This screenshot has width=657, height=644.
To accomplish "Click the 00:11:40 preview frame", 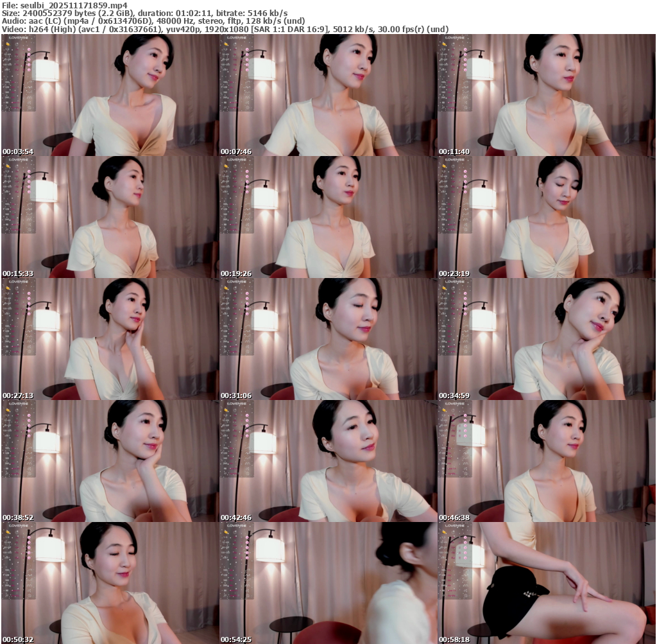I will click(546, 95).
